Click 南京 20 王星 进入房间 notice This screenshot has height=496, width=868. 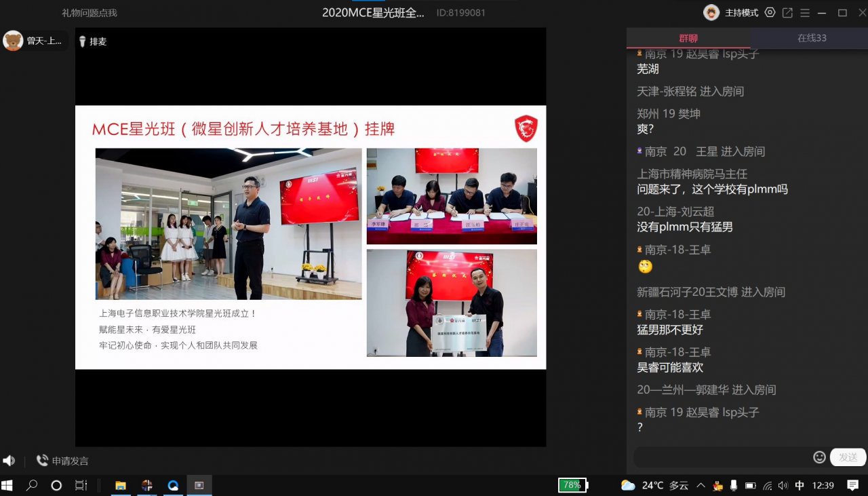701,151
